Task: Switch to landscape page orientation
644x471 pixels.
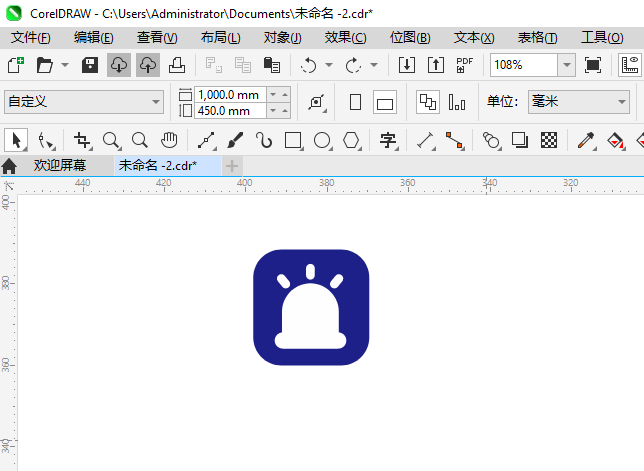Action: [385, 102]
